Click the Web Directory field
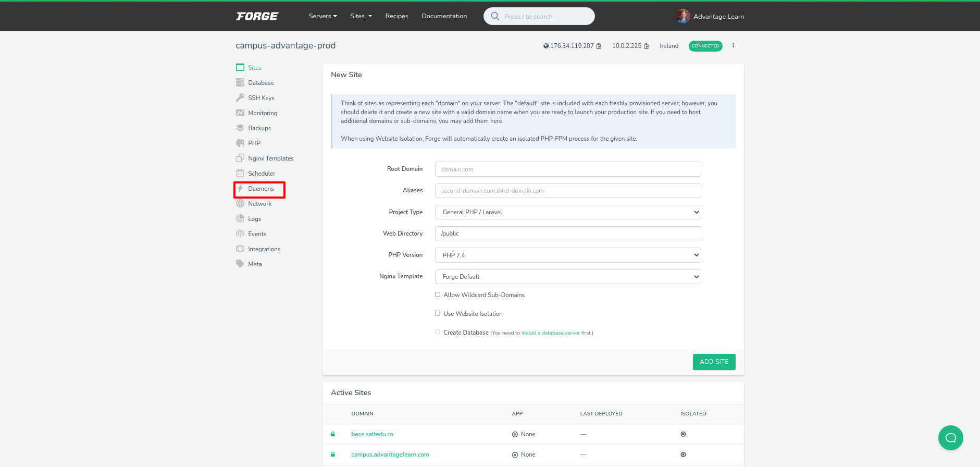 click(568, 233)
